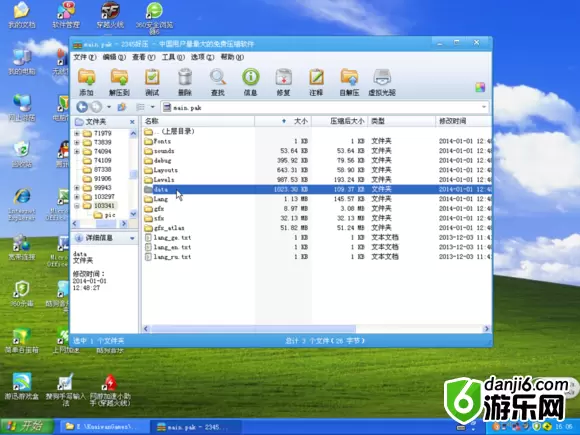The image size is (580, 435).
Task: Select the 穿越火线 game desktop icon
Action: (110, 15)
